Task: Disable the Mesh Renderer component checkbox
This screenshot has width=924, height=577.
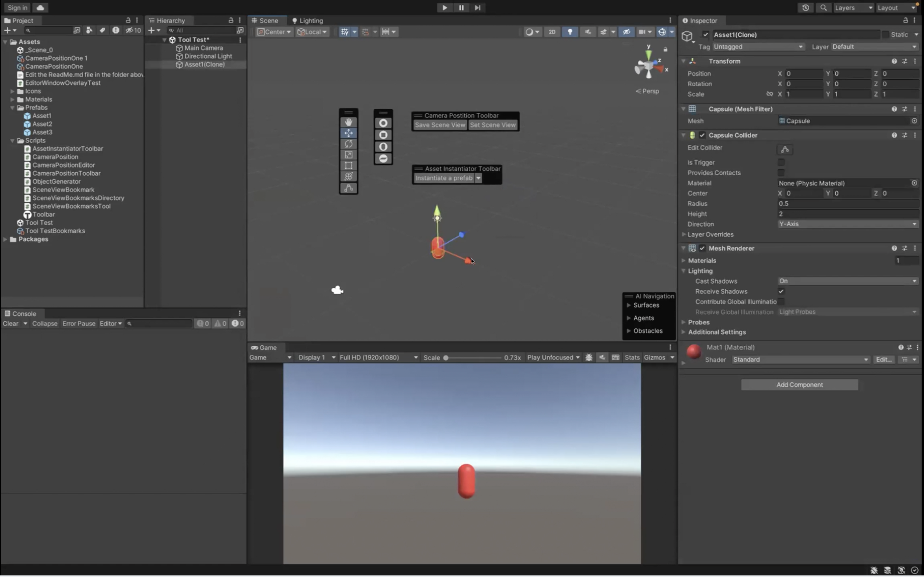Action: 702,248
